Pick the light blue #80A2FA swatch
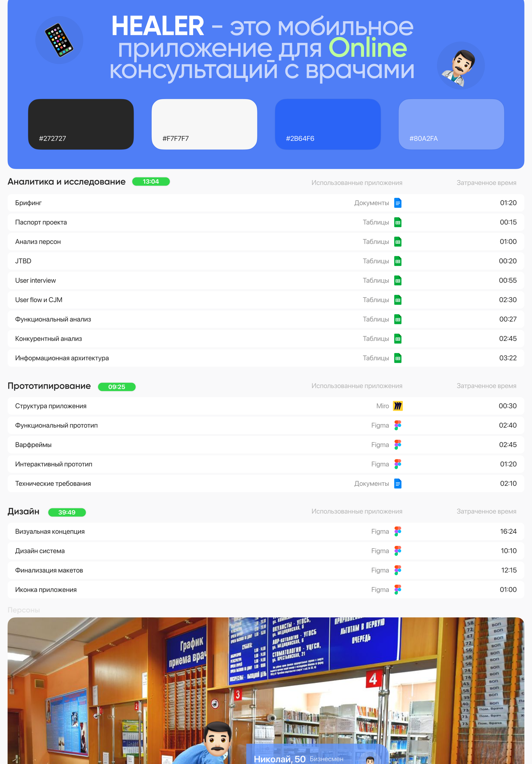This screenshot has width=532, height=764. (x=451, y=124)
